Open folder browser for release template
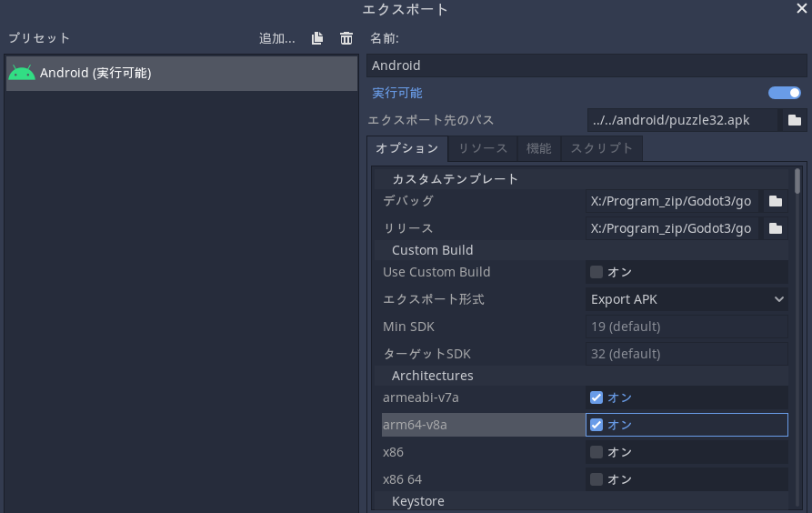This screenshot has width=812, height=513. pyautogui.click(x=775, y=228)
